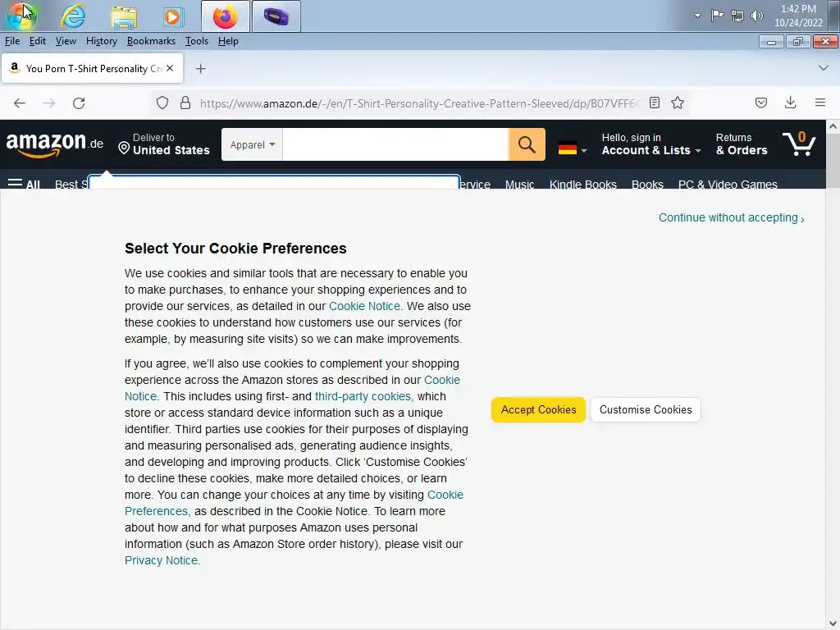Open a new tab with plus button
The image size is (840, 630).
pos(200,69)
